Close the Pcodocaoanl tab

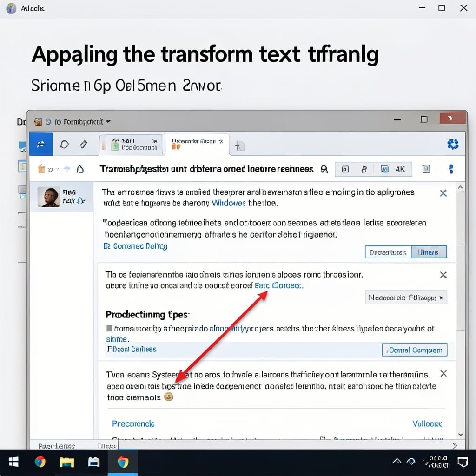pyautogui.click(x=155, y=141)
